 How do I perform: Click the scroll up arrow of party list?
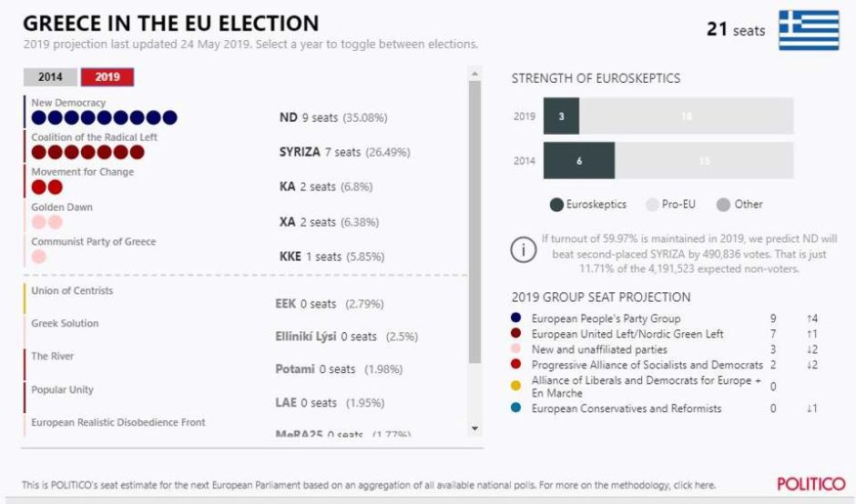(x=474, y=74)
